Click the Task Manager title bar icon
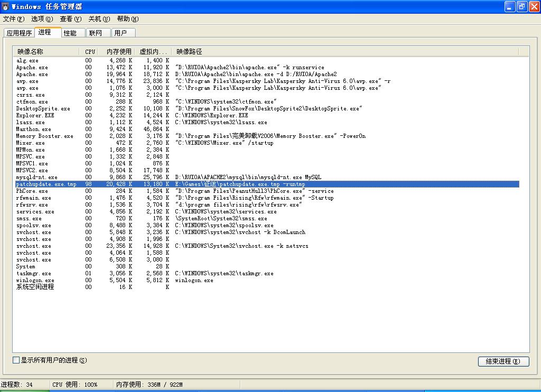Viewport: 541px width, 392px height. (x=5, y=6)
